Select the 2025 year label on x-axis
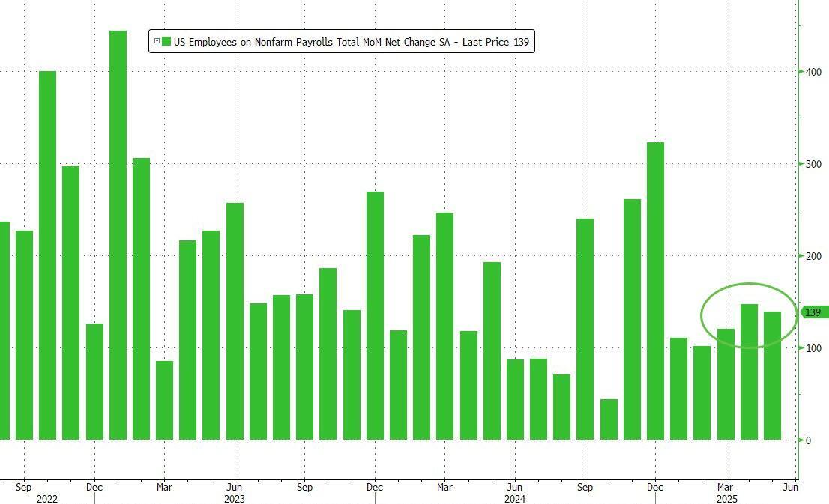Viewport: 829px width, 504px height. pyautogui.click(x=726, y=498)
